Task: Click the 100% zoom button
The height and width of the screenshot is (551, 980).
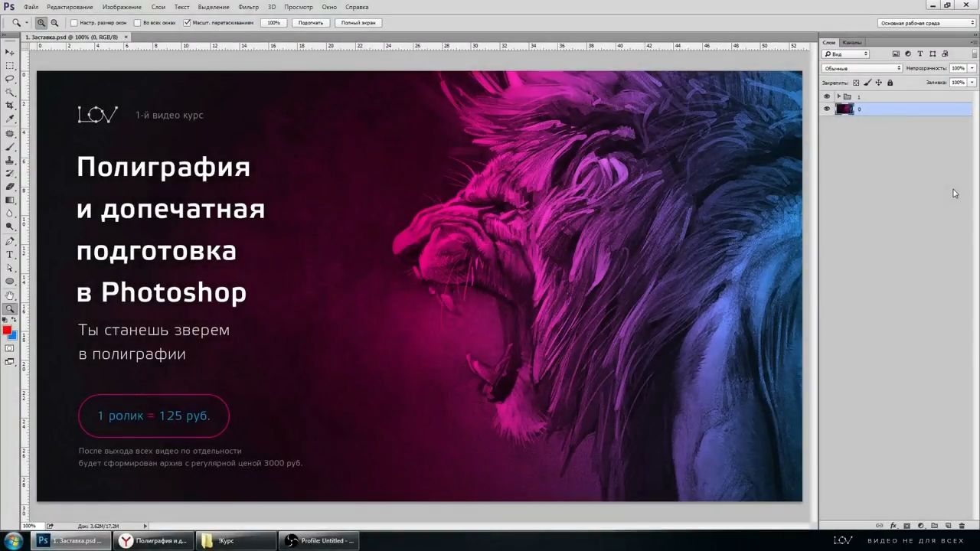Action: [x=273, y=23]
